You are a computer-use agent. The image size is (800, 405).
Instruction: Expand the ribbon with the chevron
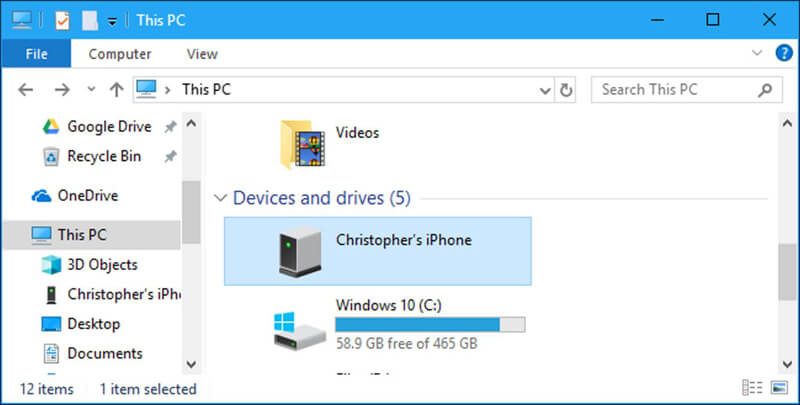[x=757, y=53]
